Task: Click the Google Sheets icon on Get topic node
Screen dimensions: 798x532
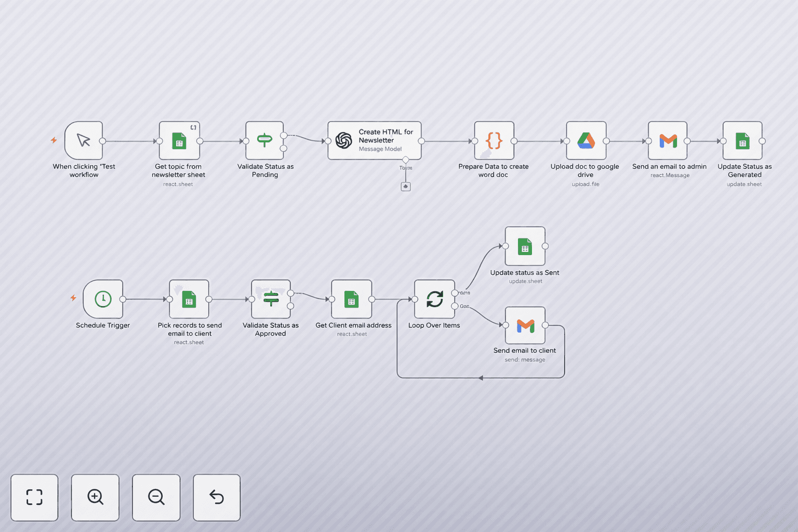Action: (178, 140)
